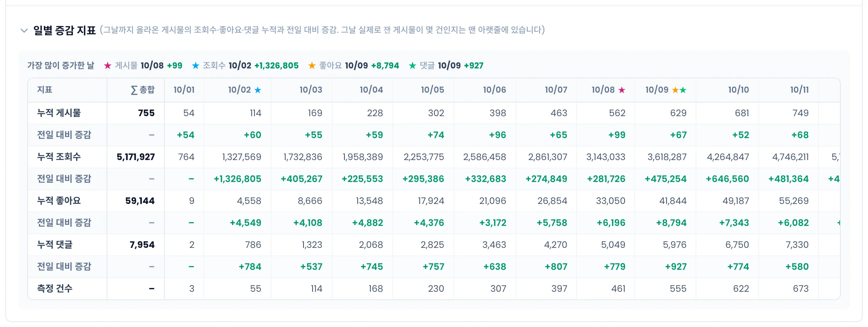Click the +8,794 likes increase cell
This screenshot has width=868, height=327.
[x=671, y=223]
